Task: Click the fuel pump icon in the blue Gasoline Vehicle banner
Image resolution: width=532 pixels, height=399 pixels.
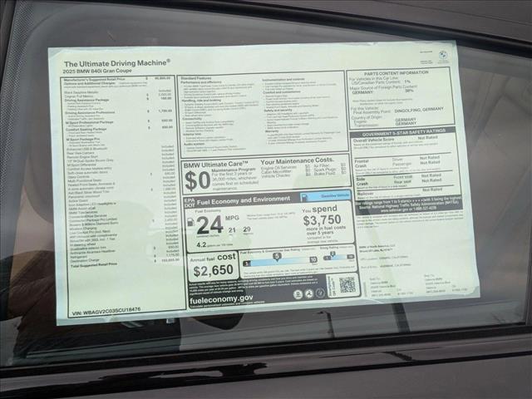Action: [x=305, y=198]
